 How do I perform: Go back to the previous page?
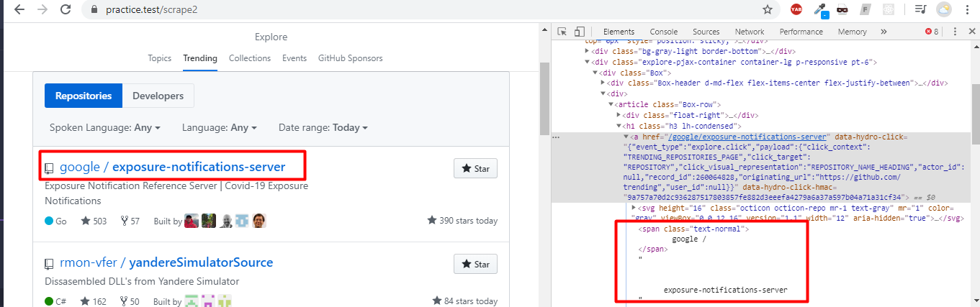click(x=19, y=10)
